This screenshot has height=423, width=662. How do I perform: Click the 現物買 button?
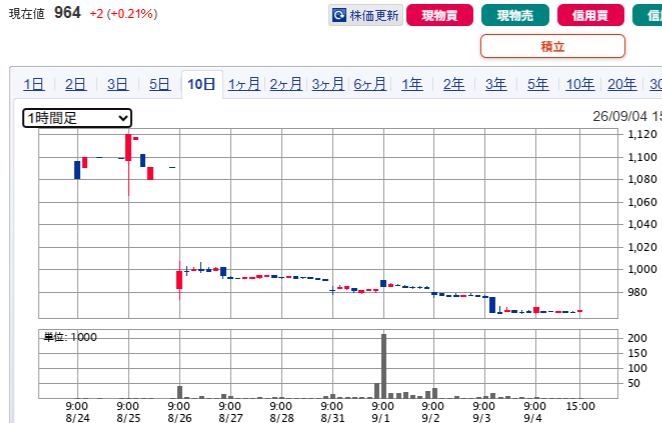(x=440, y=15)
